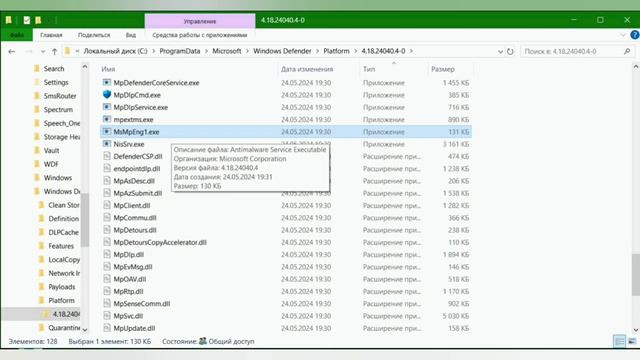Switch to large icons view layout
Image resolution: width=640 pixels, height=360 pixels.
click(632, 341)
